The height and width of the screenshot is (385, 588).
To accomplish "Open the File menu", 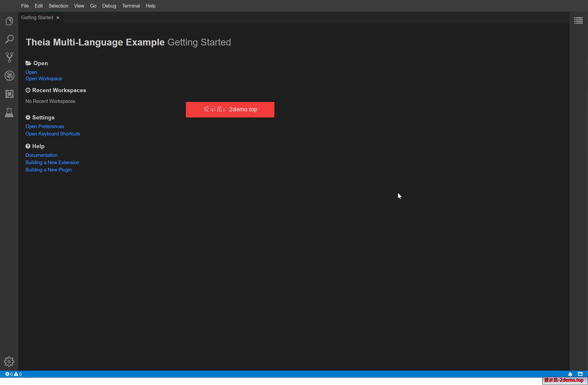I will coord(25,6).
